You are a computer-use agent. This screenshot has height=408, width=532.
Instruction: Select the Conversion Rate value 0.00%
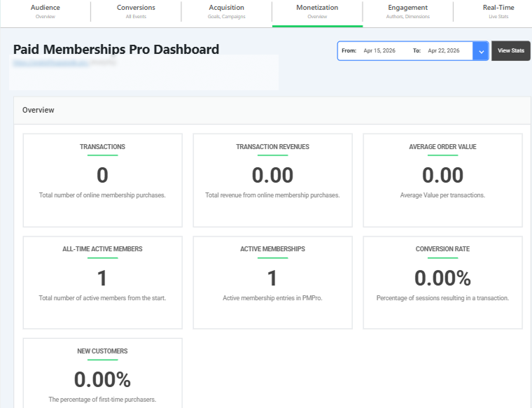[442, 278]
